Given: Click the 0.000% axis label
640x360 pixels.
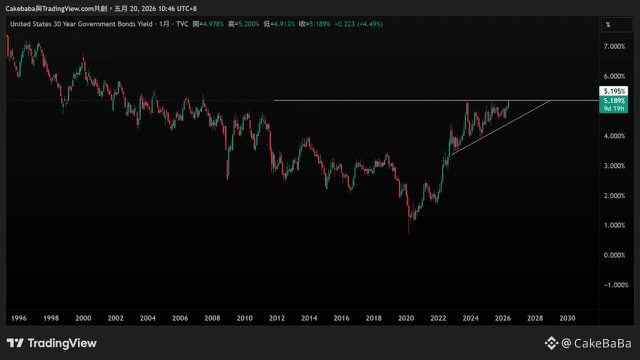Looking at the screenshot, I should click(614, 255).
